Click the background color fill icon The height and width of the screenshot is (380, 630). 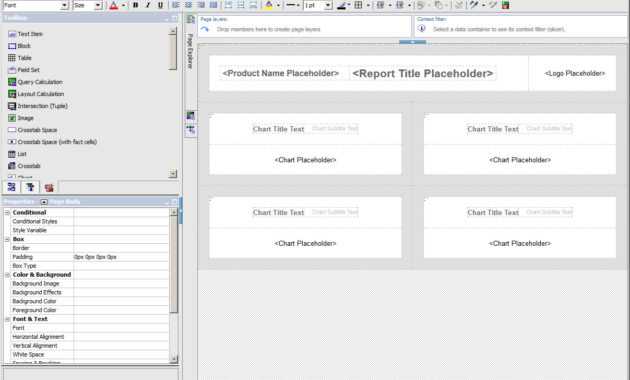[269, 5]
